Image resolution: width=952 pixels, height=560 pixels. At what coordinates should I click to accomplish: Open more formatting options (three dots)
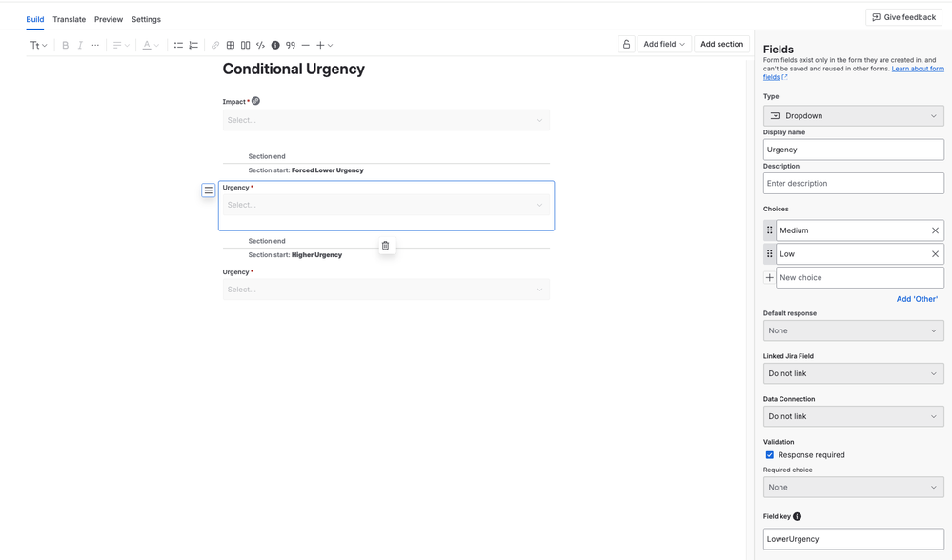(x=95, y=45)
